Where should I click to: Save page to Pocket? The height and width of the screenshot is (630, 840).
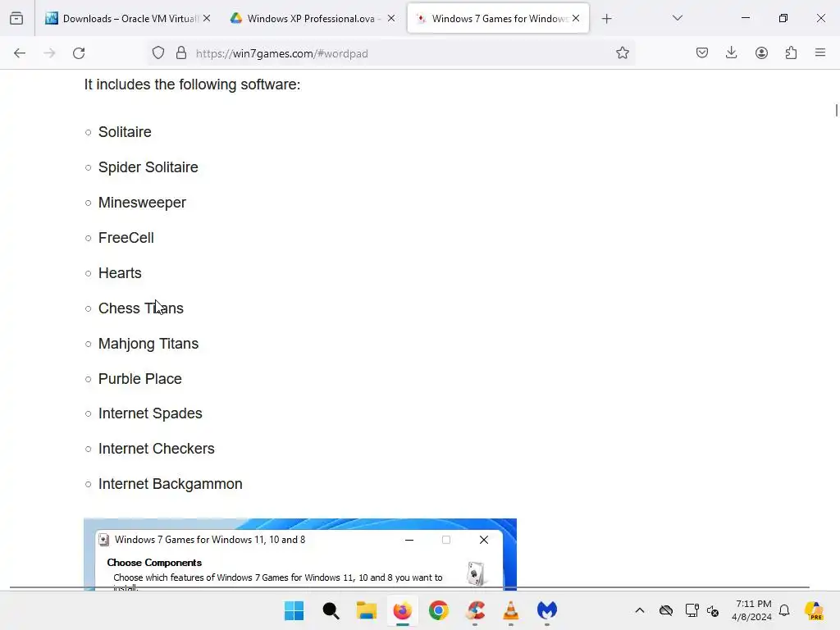pyautogui.click(x=702, y=53)
